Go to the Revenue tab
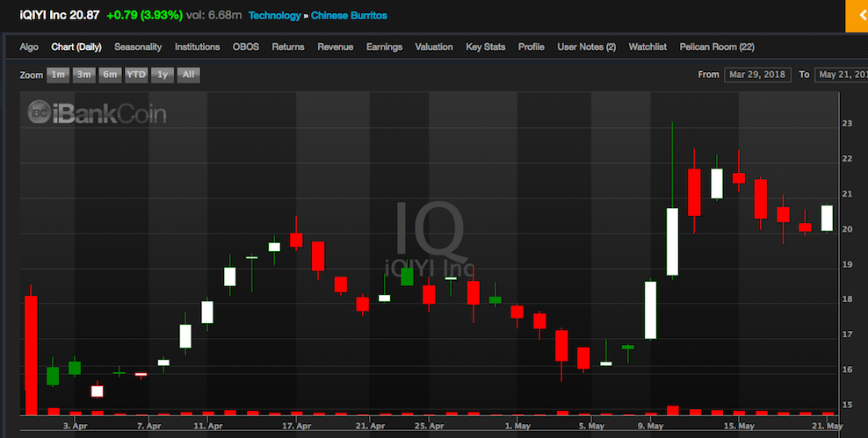Screen dimensions: 868x438 pyautogui.click(x=335, y=47)
